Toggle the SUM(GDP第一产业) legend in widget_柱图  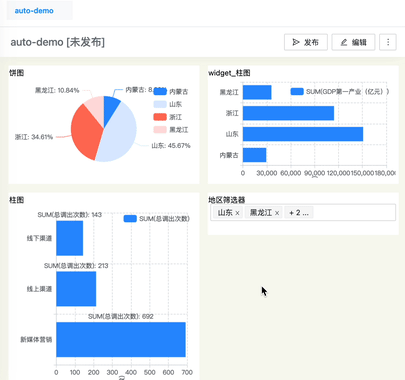click(340, 91)
